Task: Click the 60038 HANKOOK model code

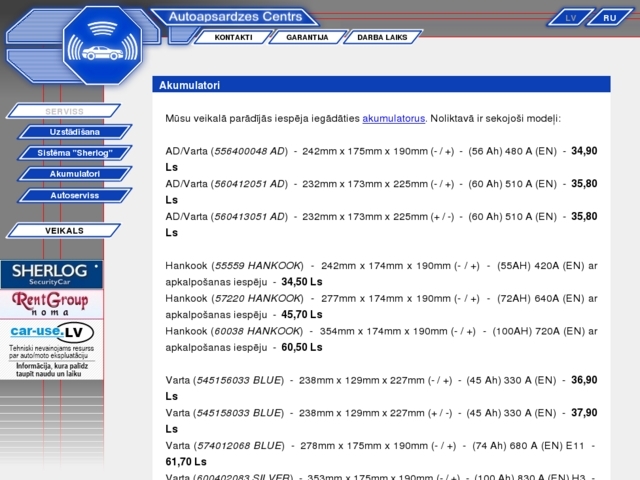Action: click(x=258, y=331)
